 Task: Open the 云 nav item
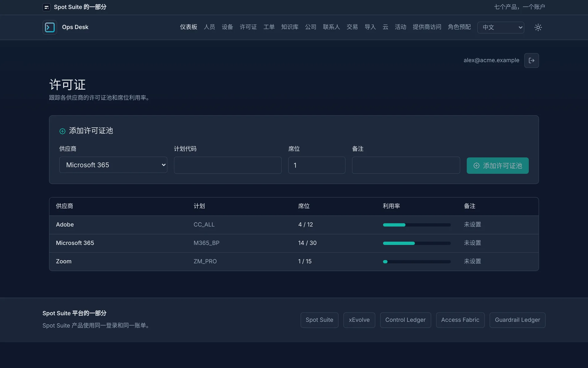(x=385, y=27)
